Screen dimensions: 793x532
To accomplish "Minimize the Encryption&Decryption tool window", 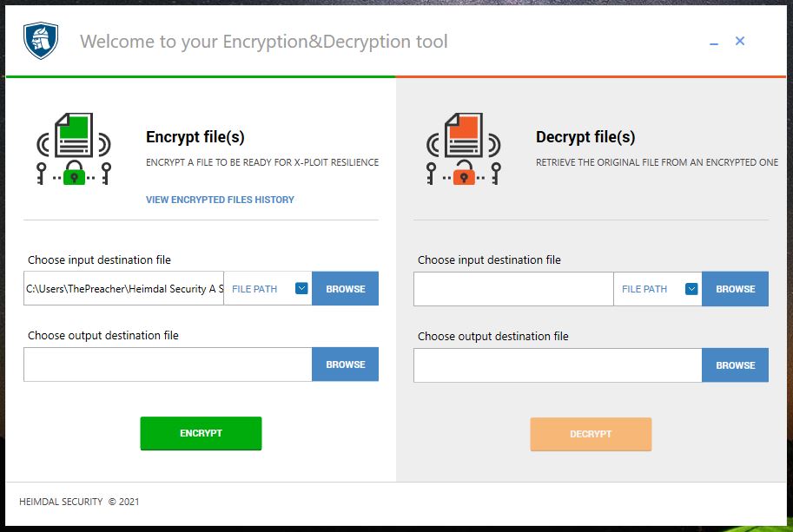I will 714,43.
